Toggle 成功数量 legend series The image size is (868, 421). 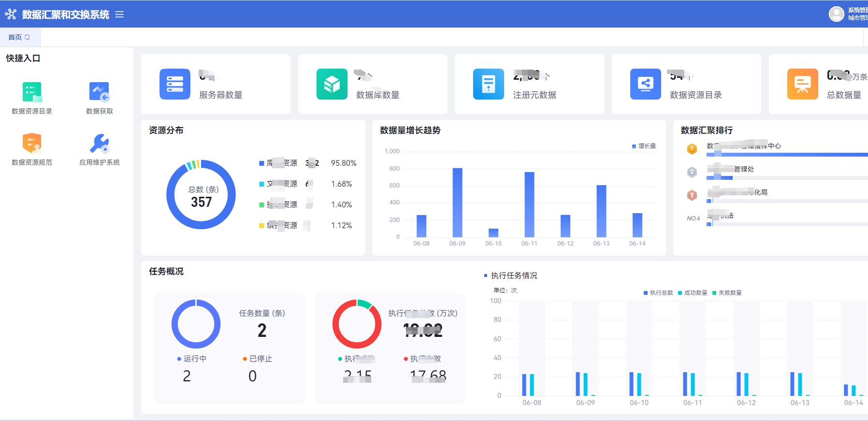pos(693,293)
